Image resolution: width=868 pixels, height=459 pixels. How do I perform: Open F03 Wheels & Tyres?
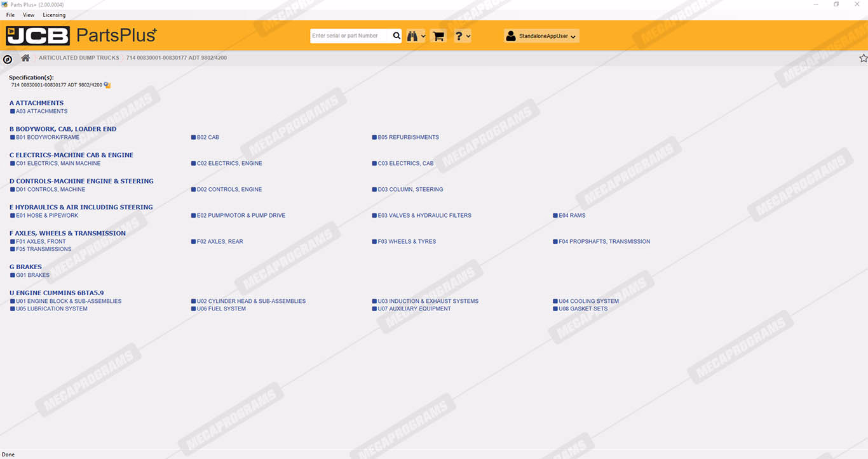(x=404, y=241)
